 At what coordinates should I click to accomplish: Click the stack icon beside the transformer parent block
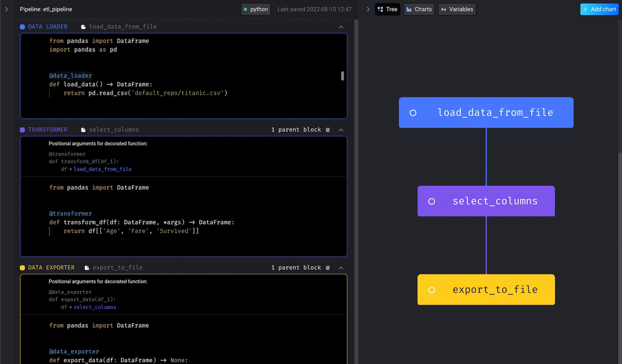[327, 130]
